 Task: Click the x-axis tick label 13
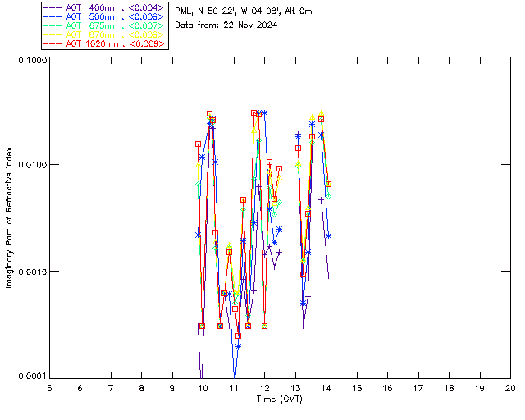[295, 388]
